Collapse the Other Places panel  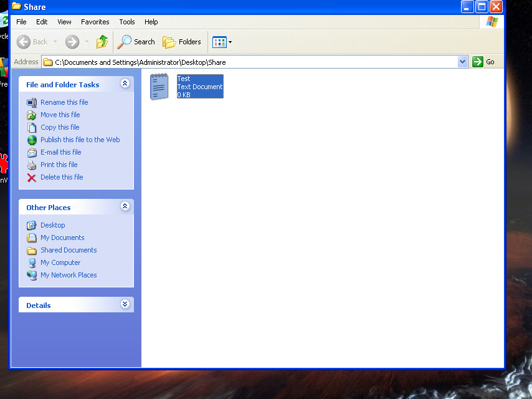tap(125, 206)
